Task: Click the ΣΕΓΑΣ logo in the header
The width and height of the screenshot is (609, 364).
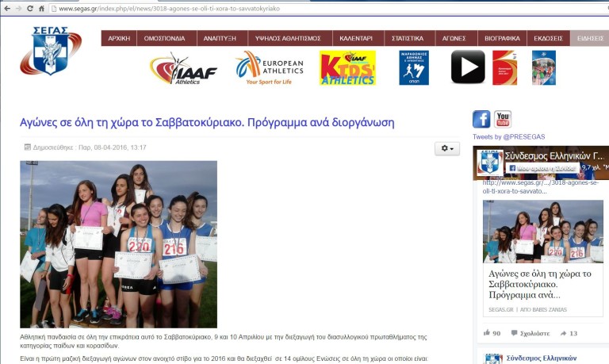Action: point(51,51)
